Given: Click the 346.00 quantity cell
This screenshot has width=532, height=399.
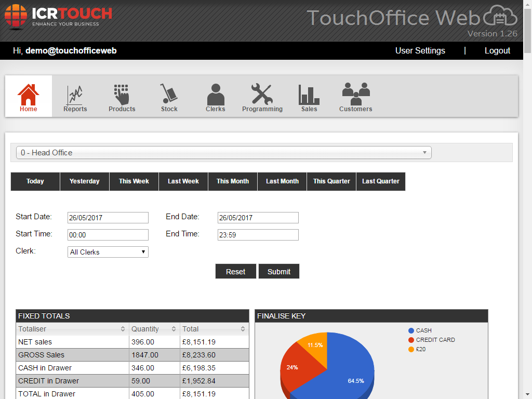Looking at the screenshot, I should click(154, 368).
